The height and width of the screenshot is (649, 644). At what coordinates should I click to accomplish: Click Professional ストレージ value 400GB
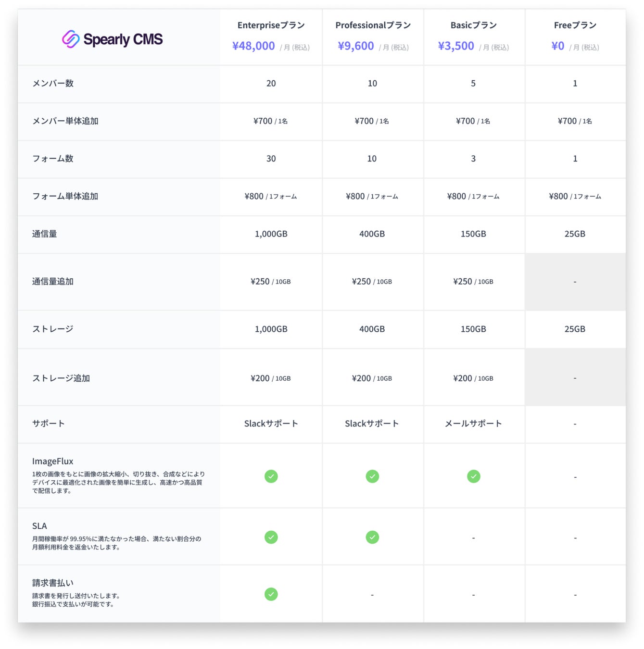pos(372,329)
